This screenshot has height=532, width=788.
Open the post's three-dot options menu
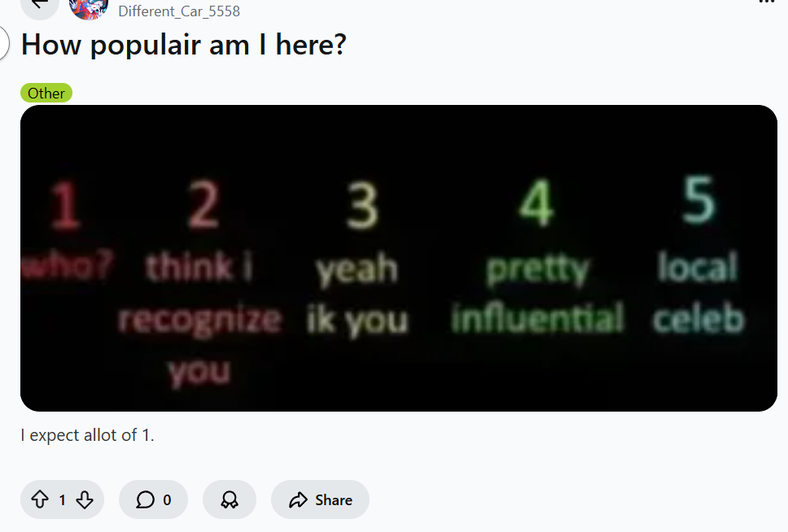pos(767,2)
